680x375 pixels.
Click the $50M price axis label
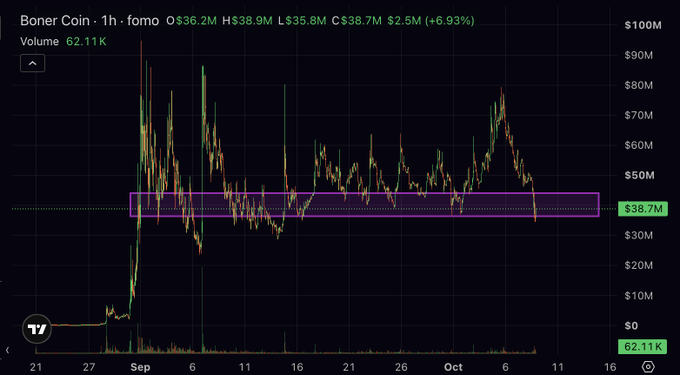point(640,176)
